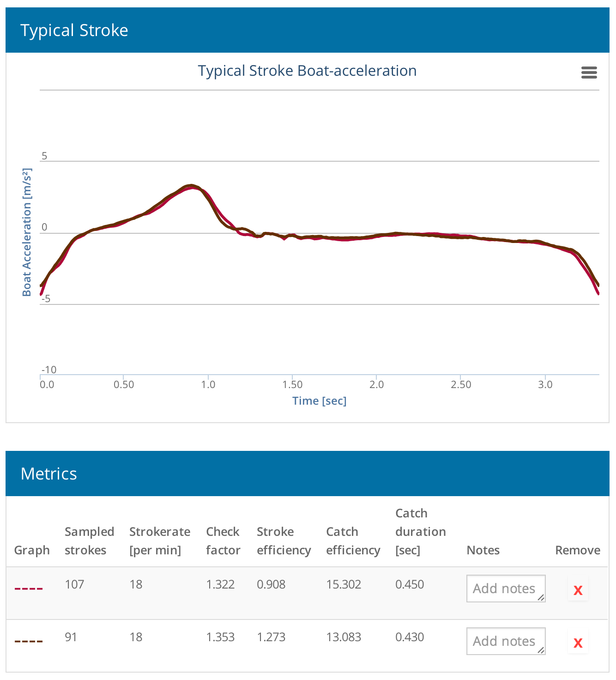The height and width of the screenshot is (680, 616).
Task: Click the Catch duration column header
Action: [x=420, y=532]
